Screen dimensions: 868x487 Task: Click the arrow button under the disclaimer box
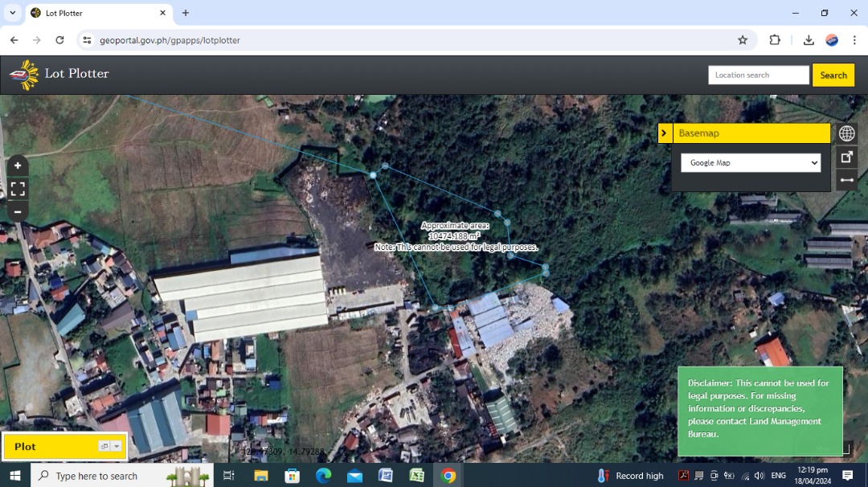point(844,450)
